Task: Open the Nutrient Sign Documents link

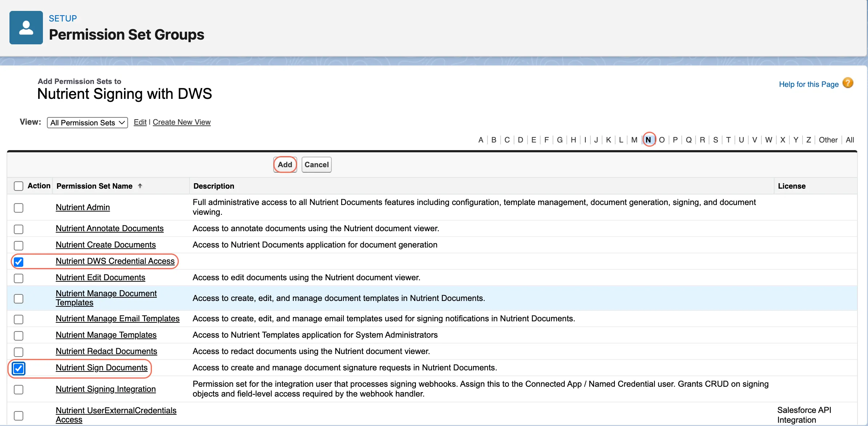Action: 101,367
